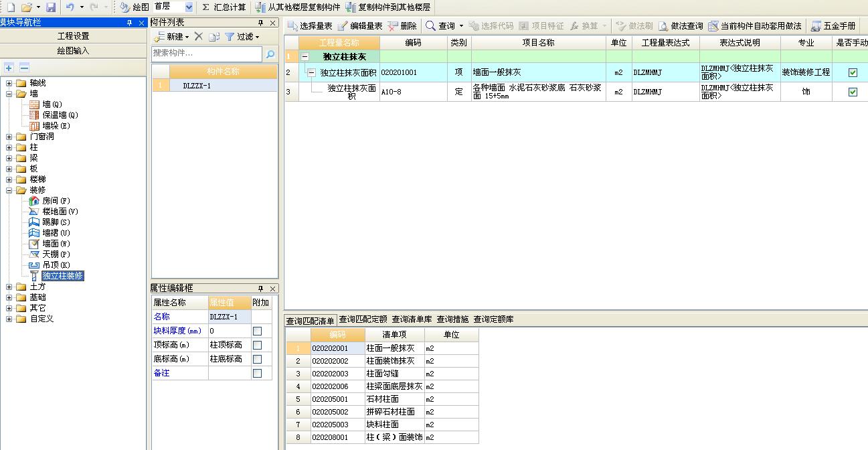
Task: Click 编辑量表 in toolbar
Action: click(x=360, y=25)
